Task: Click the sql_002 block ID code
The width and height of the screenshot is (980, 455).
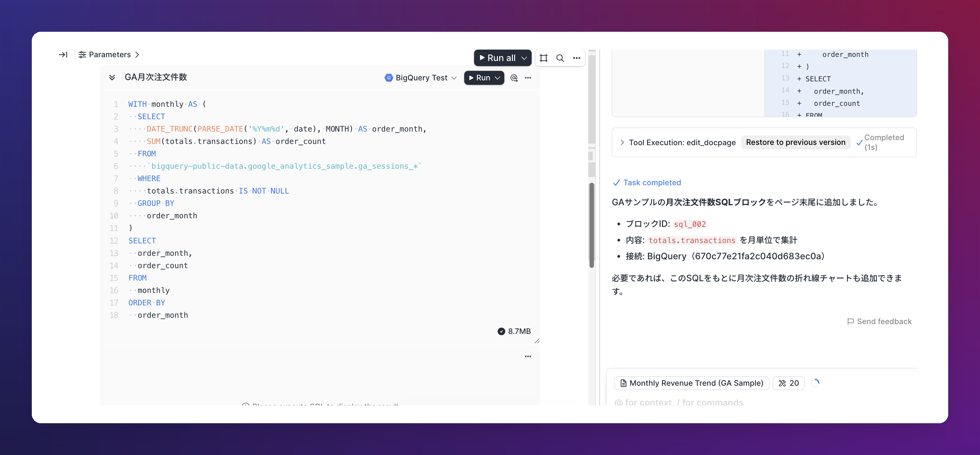Action: [x=690, y=224]
